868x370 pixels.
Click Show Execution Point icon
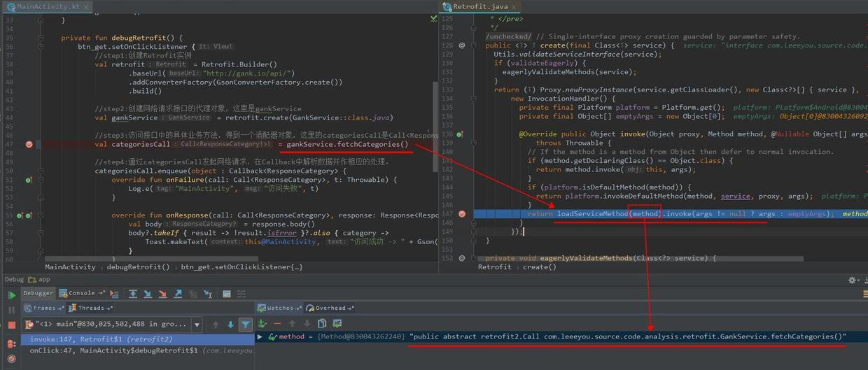click(114, 294)
